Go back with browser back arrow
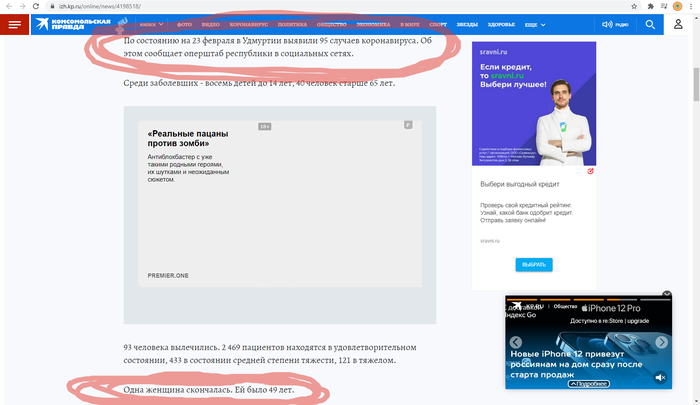This screenshot has width=700, height=405. (x=9, y=6)
